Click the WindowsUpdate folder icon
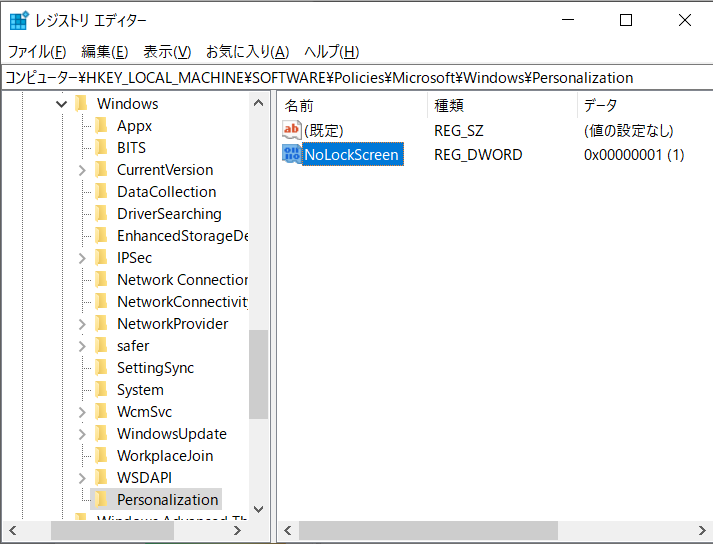The height and width of the screenshot is (544, 713). 101,434
